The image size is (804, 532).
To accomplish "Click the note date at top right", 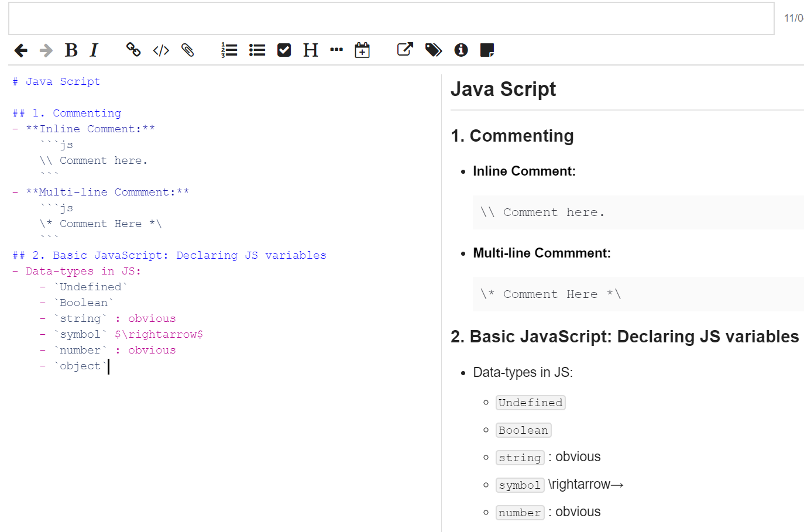I will [793, 18].
